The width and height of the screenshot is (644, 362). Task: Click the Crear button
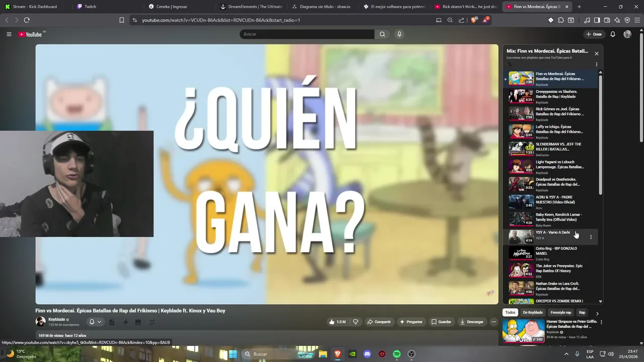coord(594,34)
